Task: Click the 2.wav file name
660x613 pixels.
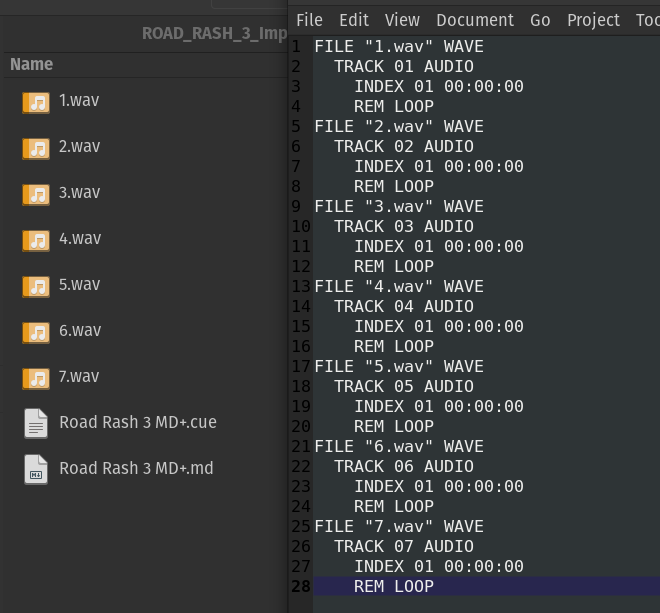Action: click(80, 146)
